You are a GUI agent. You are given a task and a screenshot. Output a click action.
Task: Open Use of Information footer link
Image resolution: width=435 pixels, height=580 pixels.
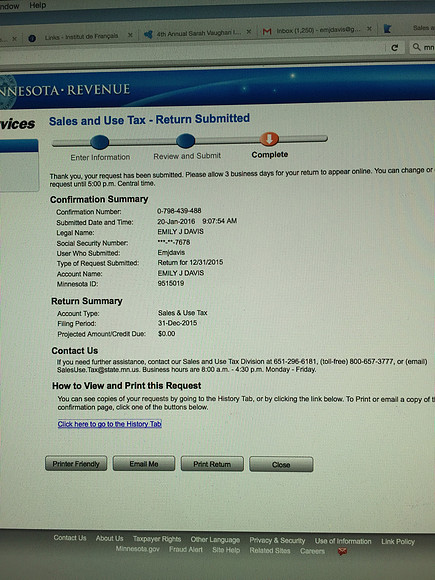343,541
